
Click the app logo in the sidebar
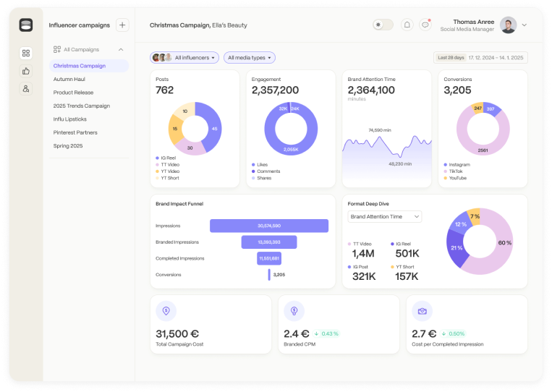26,25
